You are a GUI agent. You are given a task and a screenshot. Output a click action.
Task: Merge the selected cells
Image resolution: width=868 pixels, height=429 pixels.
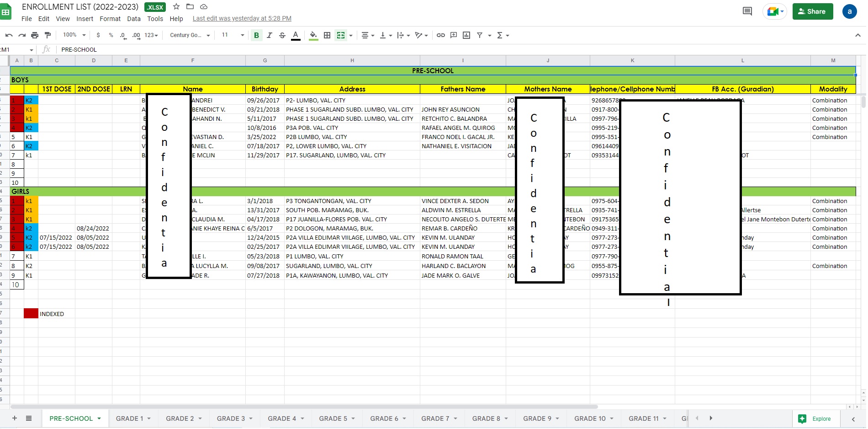(x=341, y=35)
